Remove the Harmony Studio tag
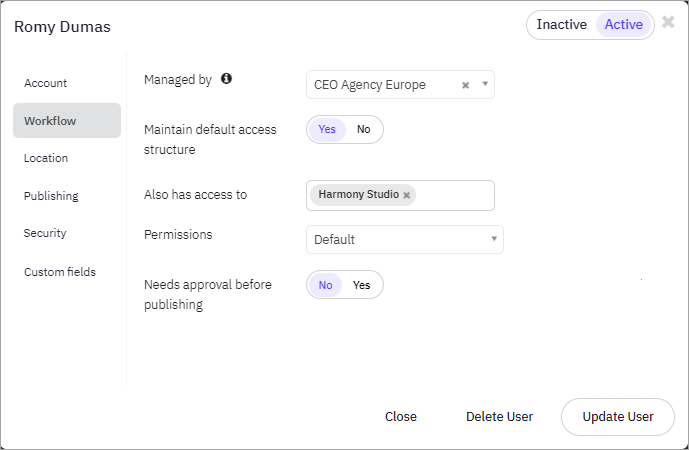 (x=407, y=195)
